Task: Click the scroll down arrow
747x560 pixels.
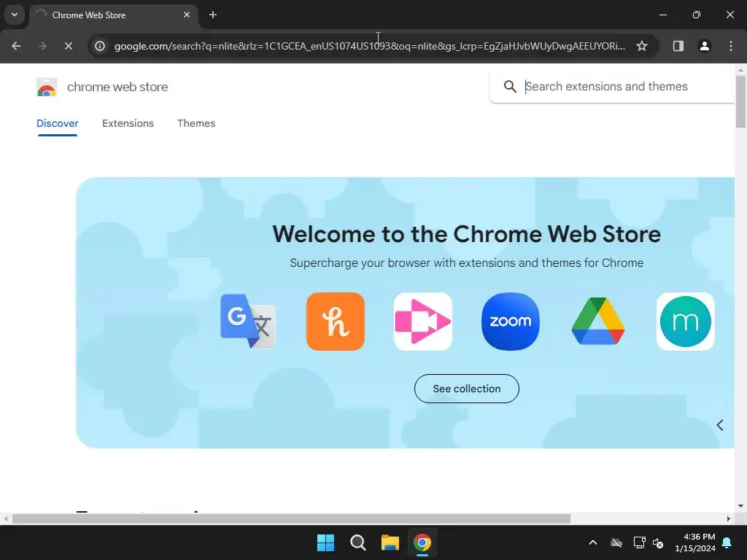Action: click(x=740, y=506)
